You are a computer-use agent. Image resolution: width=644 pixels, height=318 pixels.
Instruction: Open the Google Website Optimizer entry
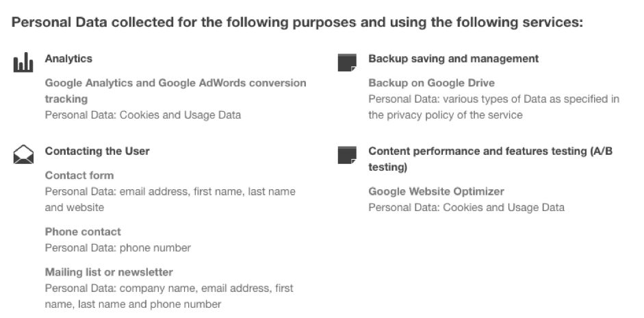[436, 191]
